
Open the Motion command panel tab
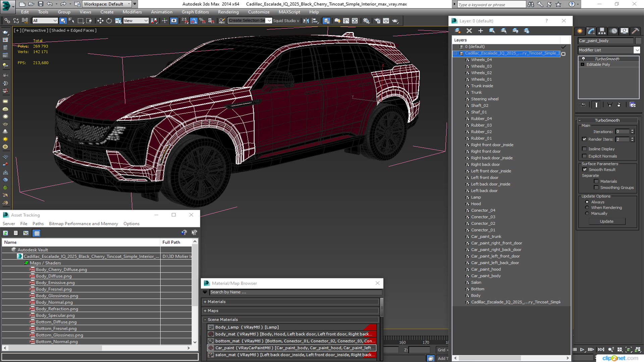coord(614,31)
